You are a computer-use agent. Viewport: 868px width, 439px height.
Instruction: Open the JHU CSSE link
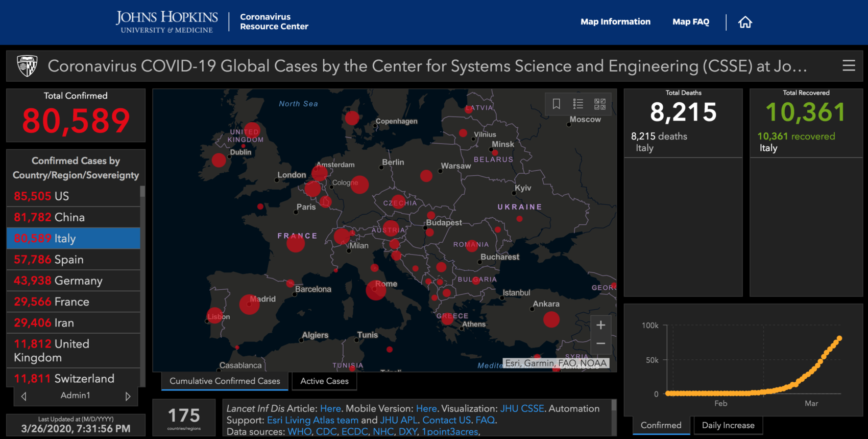522,408
